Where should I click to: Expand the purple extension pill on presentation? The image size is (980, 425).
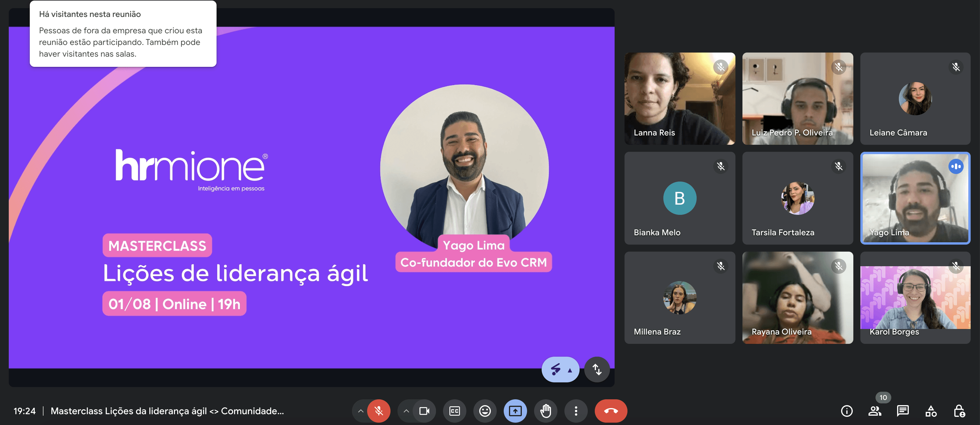pos(560,370)
